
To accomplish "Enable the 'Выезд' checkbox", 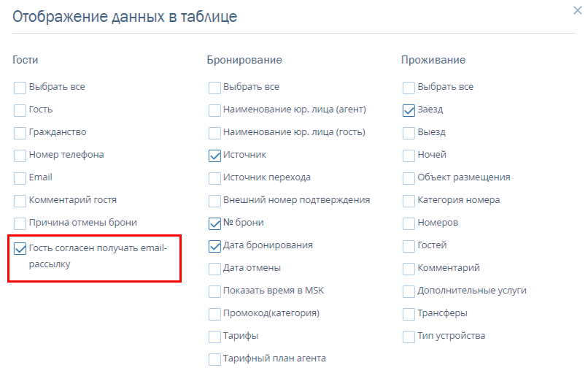I will (409, 133).
